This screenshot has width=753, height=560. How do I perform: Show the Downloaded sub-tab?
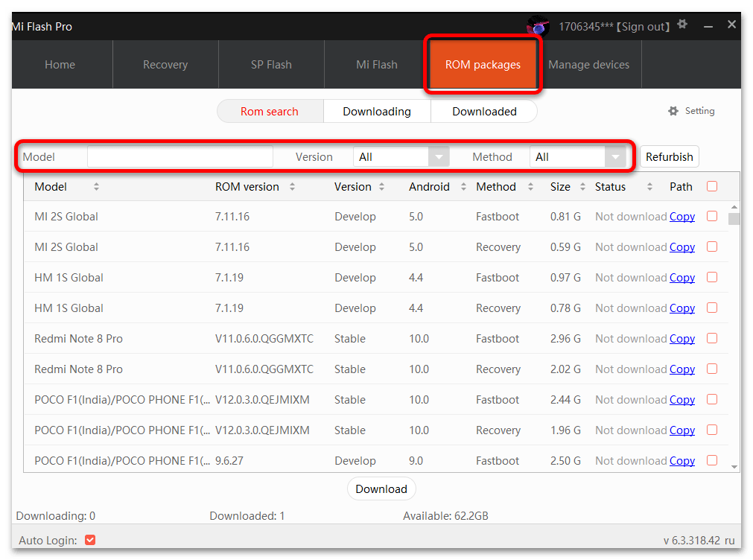click(x=484, y=112)
